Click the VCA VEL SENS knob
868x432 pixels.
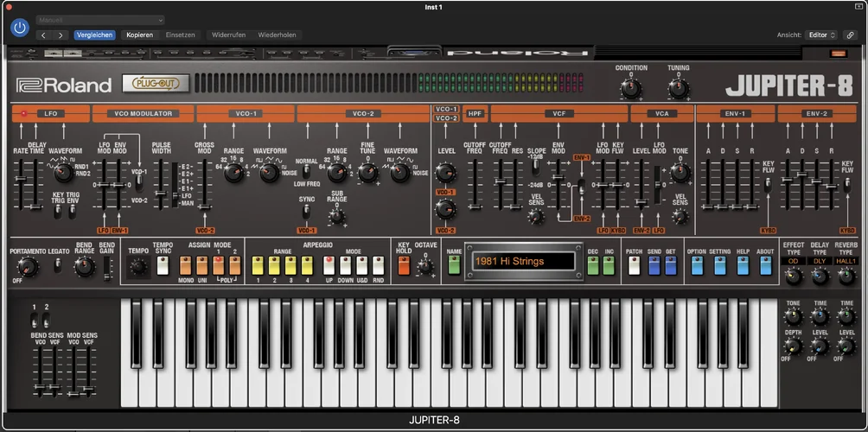[680, 216]
